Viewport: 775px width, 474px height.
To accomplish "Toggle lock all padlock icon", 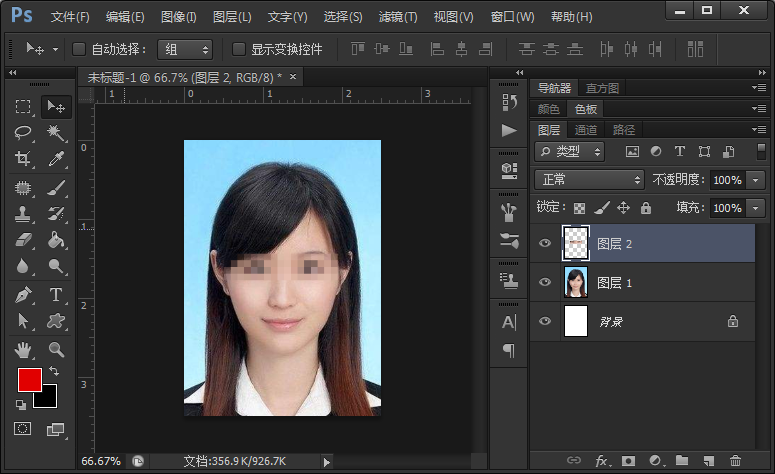I will [x=646, y=208].
